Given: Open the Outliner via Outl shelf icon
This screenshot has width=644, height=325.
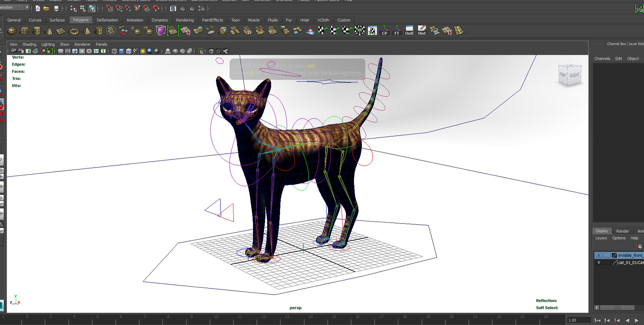Looking at the screenshot, I should pyautogui.click(x=409, y=31).
